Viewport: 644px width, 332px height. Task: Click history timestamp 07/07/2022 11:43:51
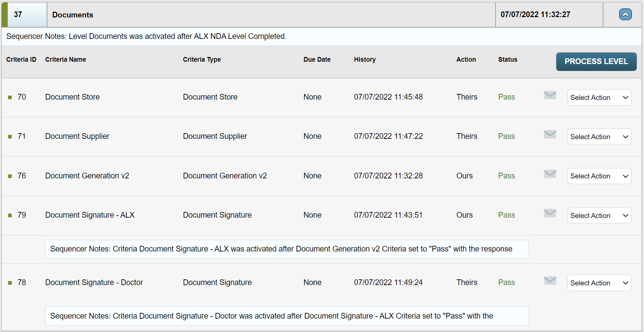click(388, 215)
